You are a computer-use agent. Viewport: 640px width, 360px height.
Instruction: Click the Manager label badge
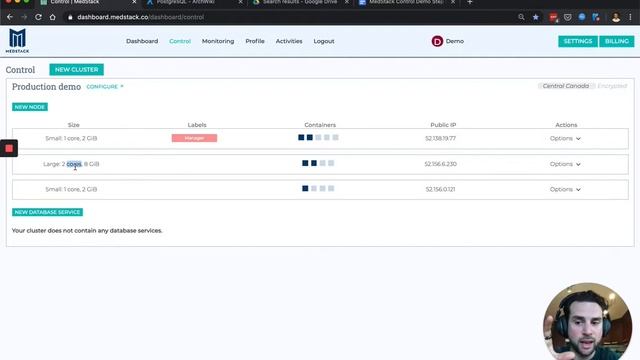pos(194,138)
